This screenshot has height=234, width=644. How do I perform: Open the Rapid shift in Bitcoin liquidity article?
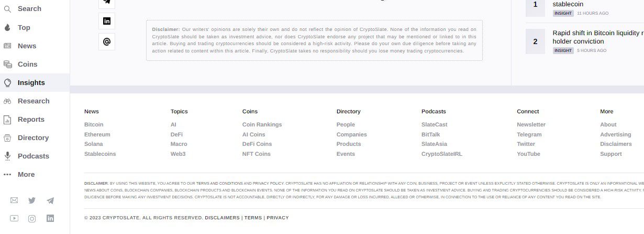[x=597, y=37]
